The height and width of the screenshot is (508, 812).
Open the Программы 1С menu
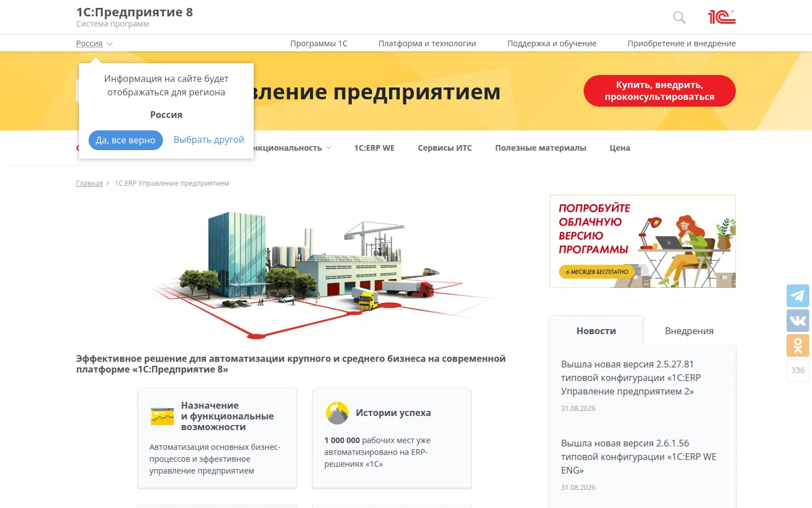pyautogui.click(x=319, y=43)
